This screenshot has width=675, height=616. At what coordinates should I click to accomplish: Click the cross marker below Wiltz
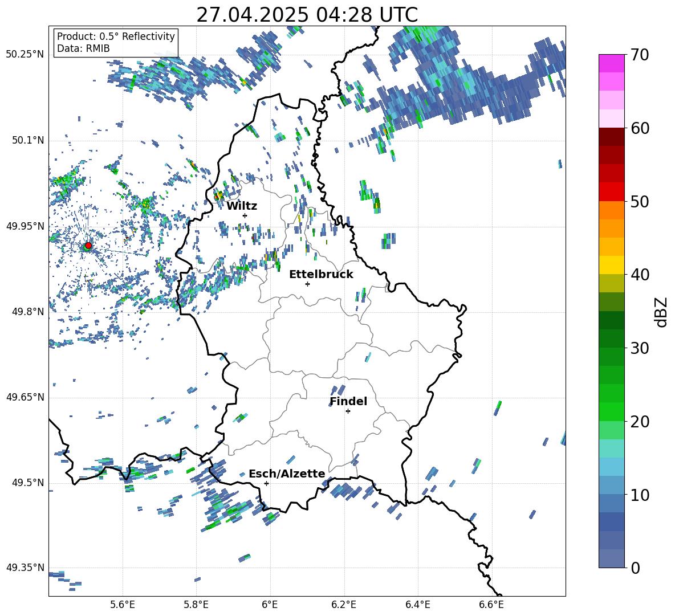click(245, 215)
